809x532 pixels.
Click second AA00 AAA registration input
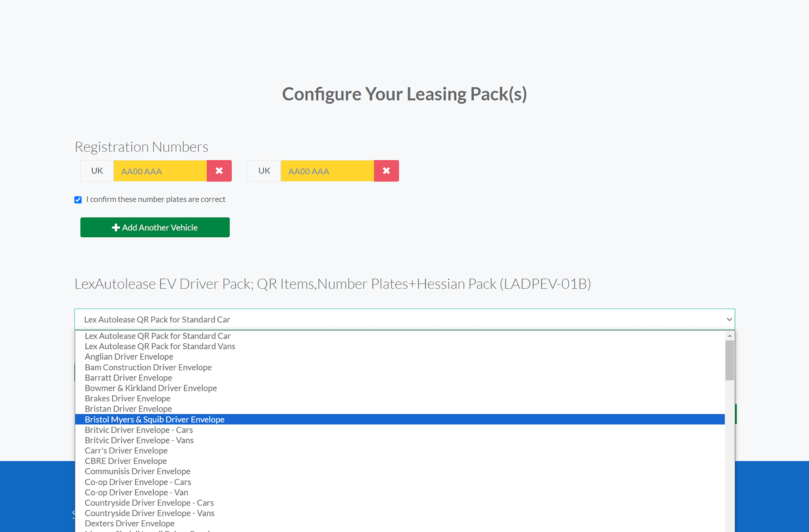click(x=327, y=171)
